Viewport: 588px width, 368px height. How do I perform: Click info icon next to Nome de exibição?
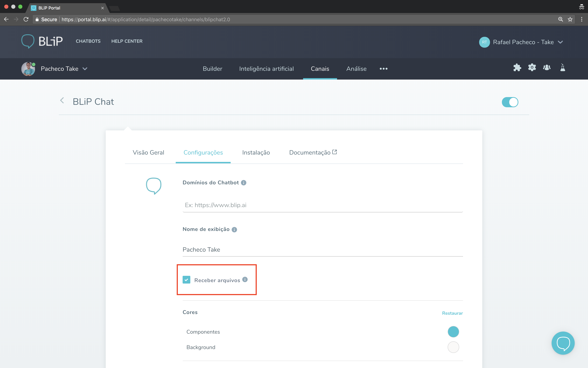pyautogui.click(x=234, y=230)
